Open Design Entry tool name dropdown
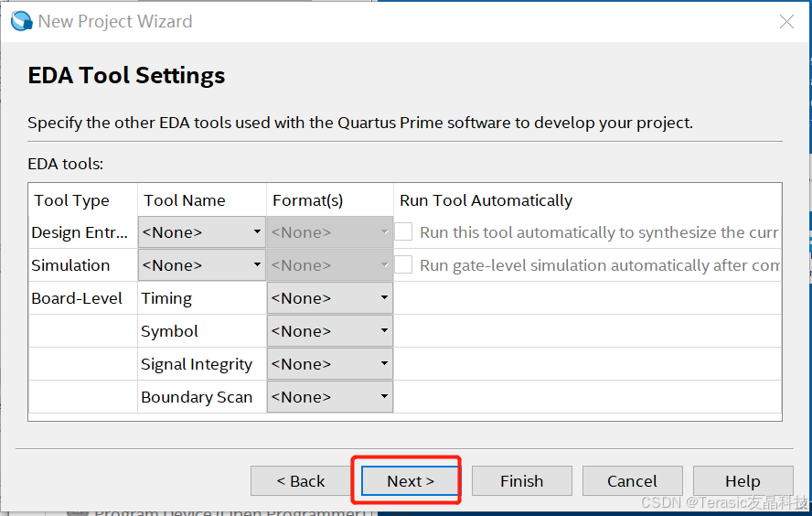Image resolution: width=812 pixels, height=516 pixels. 202,232
